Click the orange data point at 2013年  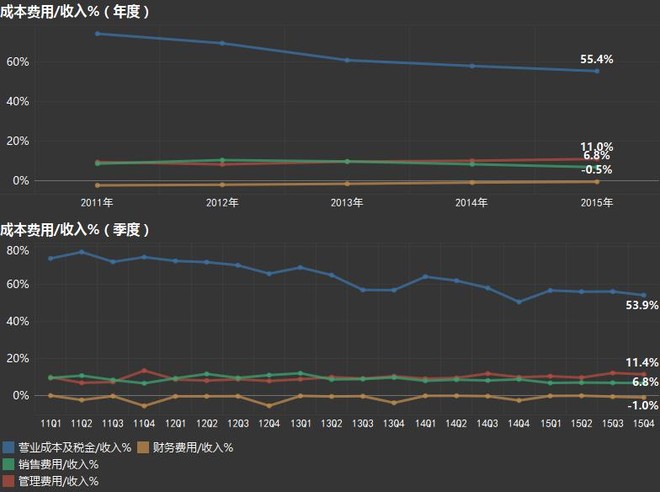coord(347,184)
